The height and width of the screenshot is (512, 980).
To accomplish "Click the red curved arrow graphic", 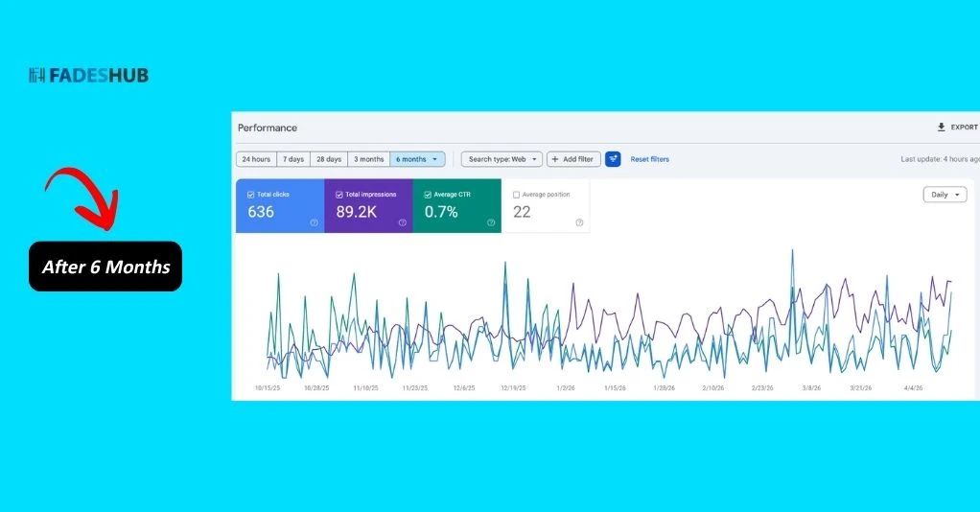I will tap(84, 198).
